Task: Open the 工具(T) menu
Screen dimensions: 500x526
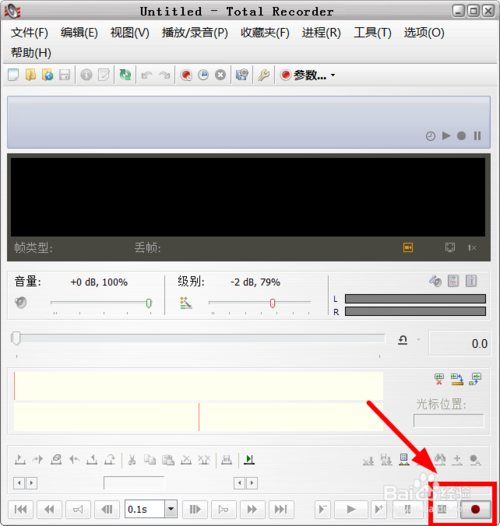Action: point(372,33)
